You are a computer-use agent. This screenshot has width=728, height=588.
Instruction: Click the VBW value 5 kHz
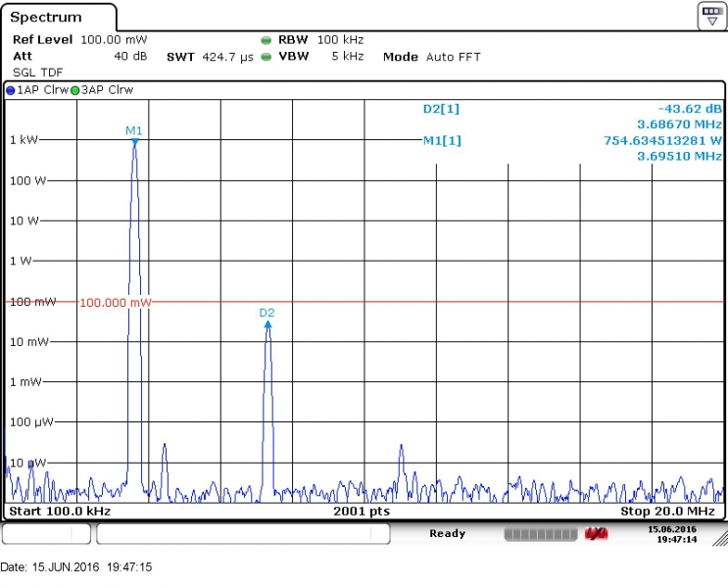(x=347, y=56)
